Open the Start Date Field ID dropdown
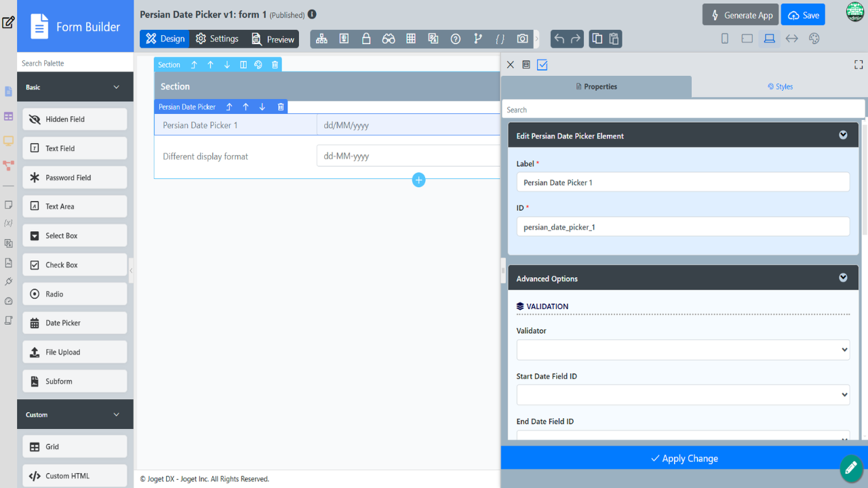This screenshot has width=868, height=488. [683, 394]
